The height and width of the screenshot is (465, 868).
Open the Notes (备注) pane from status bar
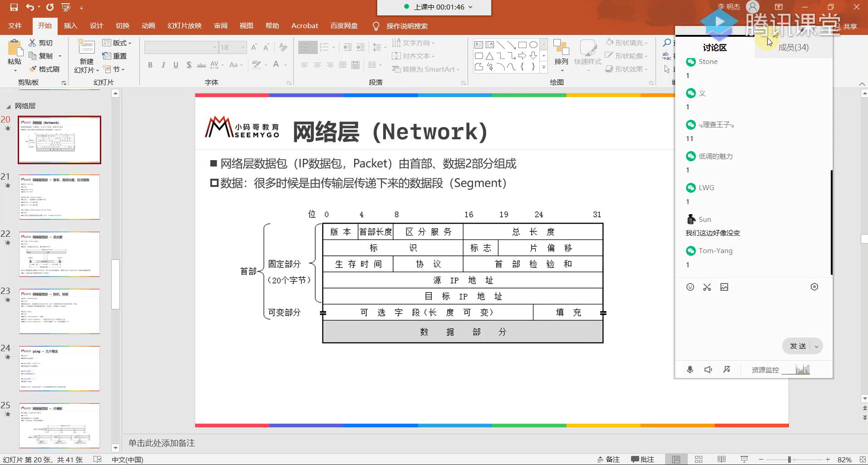tap(608, 459)
